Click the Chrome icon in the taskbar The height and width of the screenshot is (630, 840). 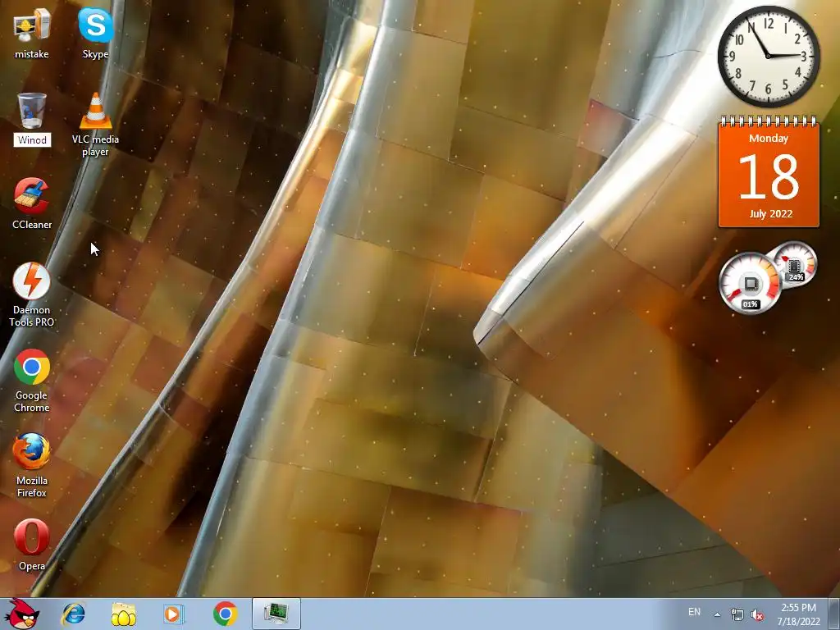coord(225,614)
